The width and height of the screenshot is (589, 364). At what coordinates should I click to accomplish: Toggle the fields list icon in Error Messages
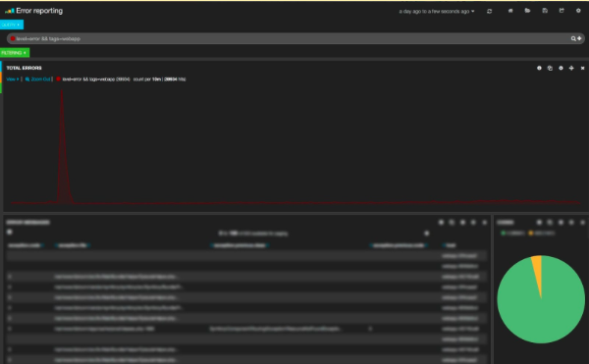click(x=10, y=232)
